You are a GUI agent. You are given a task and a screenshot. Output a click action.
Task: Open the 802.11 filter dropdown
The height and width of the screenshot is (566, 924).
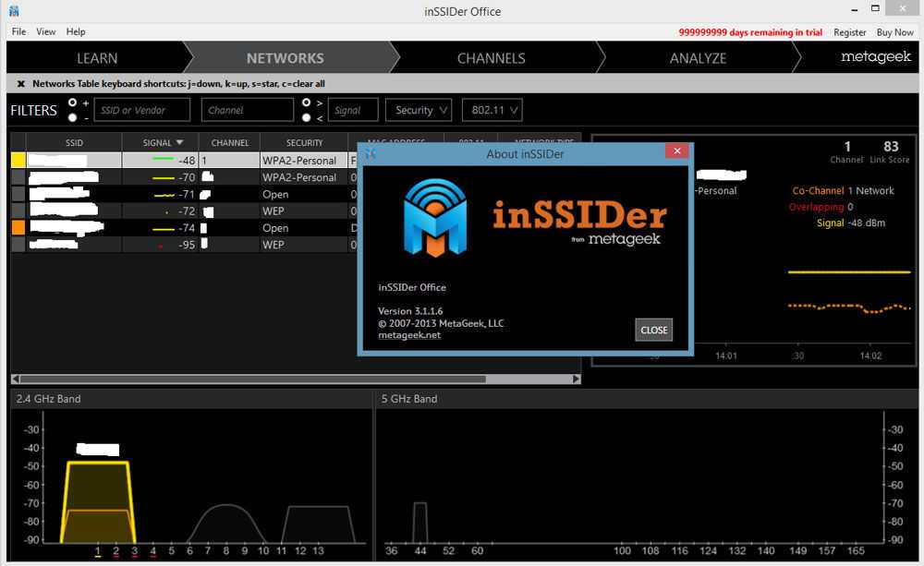pos(492,110)
